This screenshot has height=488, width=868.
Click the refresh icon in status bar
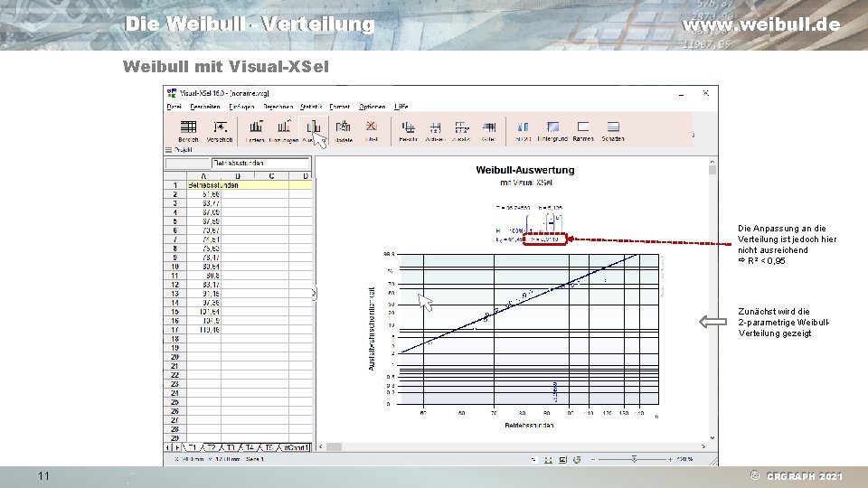[577, 459]
